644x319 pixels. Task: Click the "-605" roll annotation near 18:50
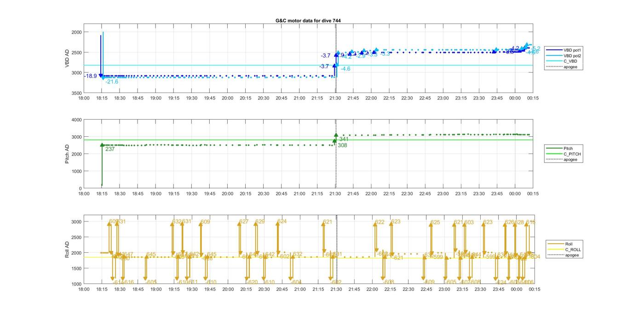point(151,282)
